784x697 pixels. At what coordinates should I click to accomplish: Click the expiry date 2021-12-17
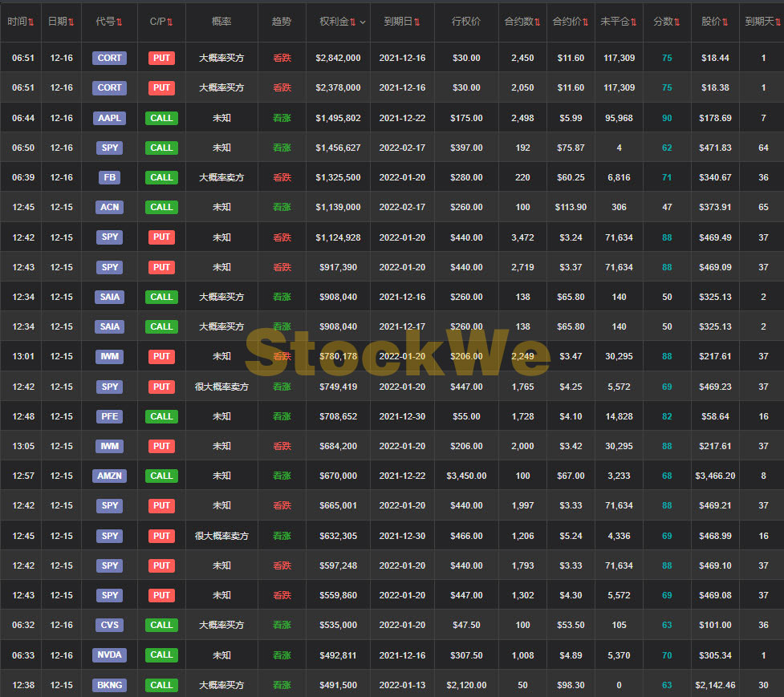[402, 326]
